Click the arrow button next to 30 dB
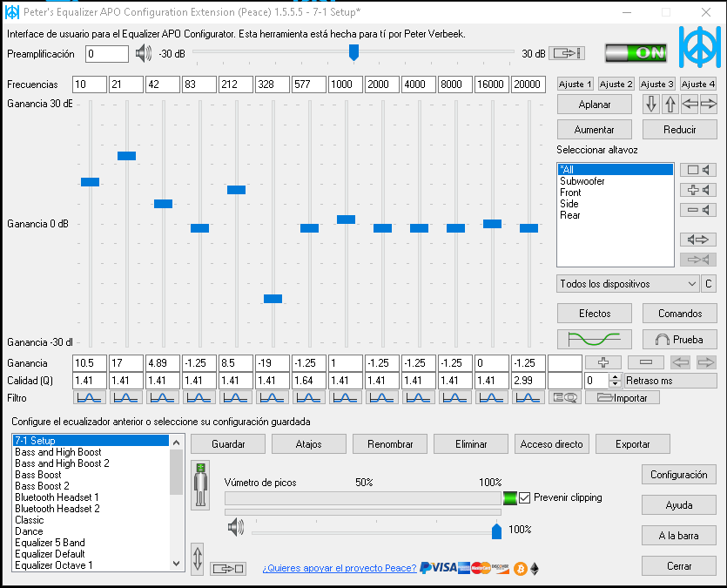 point(567,53)
